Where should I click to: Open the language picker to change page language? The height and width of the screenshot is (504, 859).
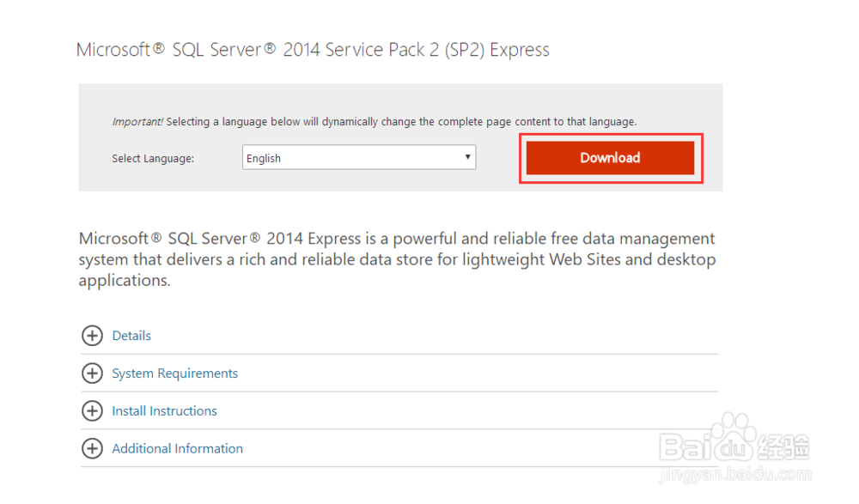click(x=358, y=157)
